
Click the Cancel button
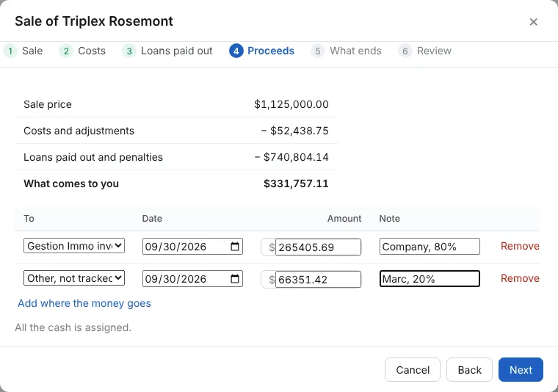click(x=413, y=370)
